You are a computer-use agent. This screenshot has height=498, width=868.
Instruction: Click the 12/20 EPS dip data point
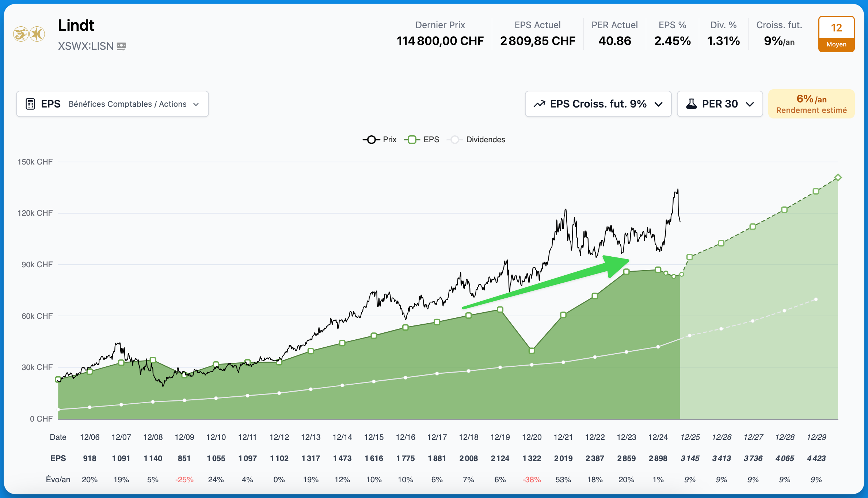click(x=532, y=351)
